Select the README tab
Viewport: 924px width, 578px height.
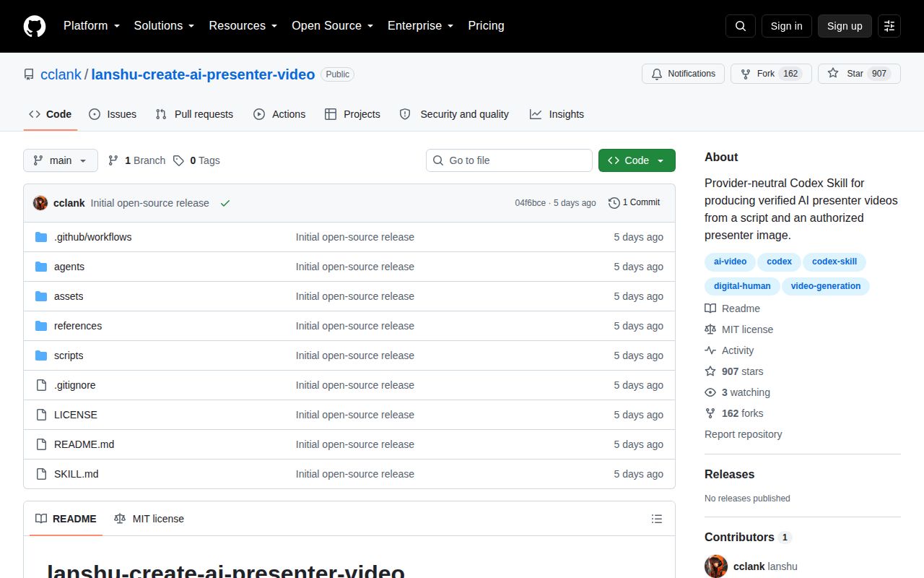[66, 519]
